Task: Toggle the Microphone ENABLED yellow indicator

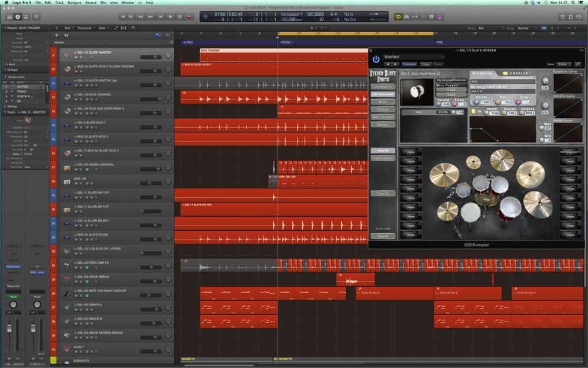Action: pyautogui.click(x=505, y=73)
